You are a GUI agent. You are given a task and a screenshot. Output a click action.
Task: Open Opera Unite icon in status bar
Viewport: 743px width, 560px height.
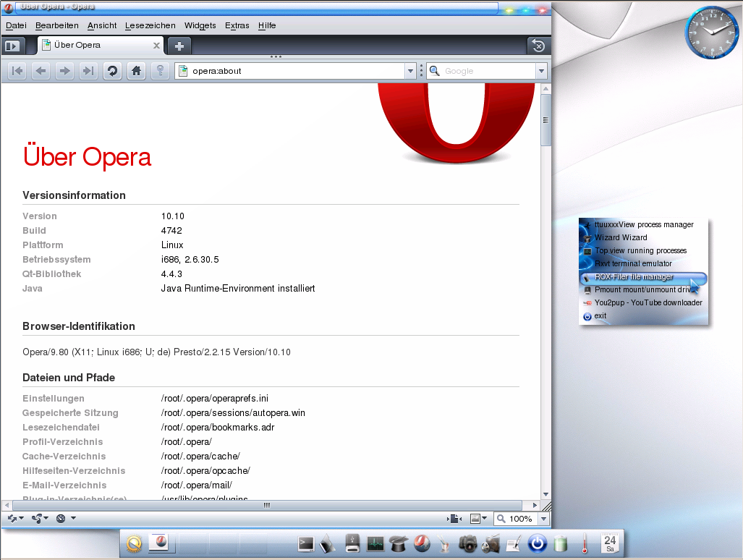(x=36, y=518)
